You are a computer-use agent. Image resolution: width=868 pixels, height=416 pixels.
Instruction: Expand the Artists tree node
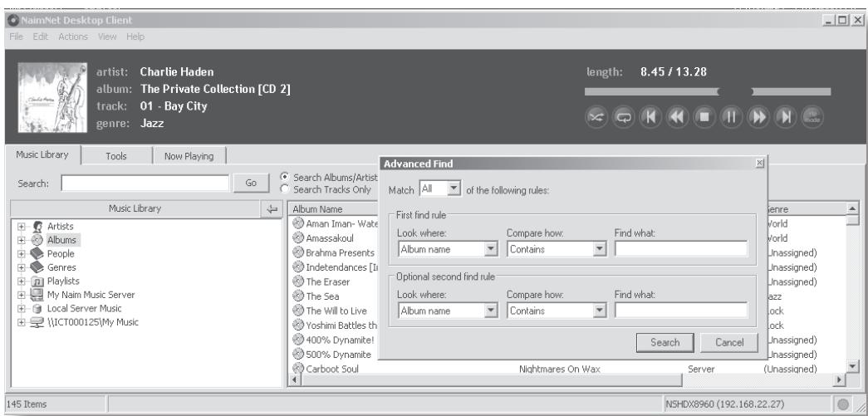point(20,226)
